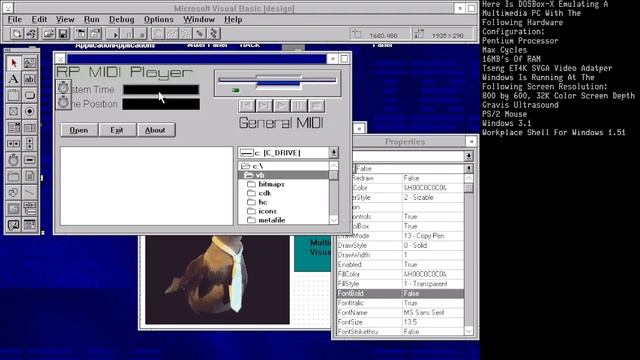Image resolution: width=640 pixels, height=360 pixels.
Task: Select the Pointer tool in the toolbox
Action: 13,63
